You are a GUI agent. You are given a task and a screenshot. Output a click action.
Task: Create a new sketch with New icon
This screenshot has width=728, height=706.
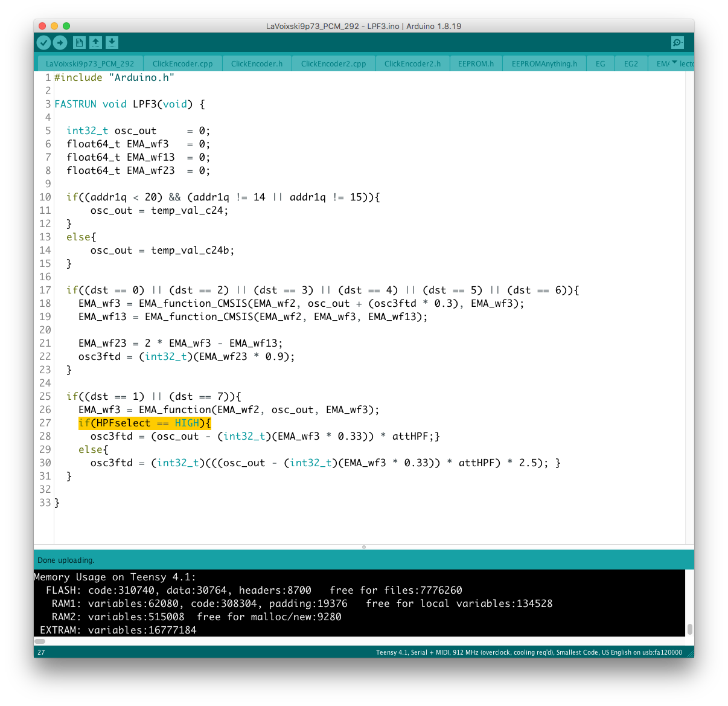coord(79,42)
